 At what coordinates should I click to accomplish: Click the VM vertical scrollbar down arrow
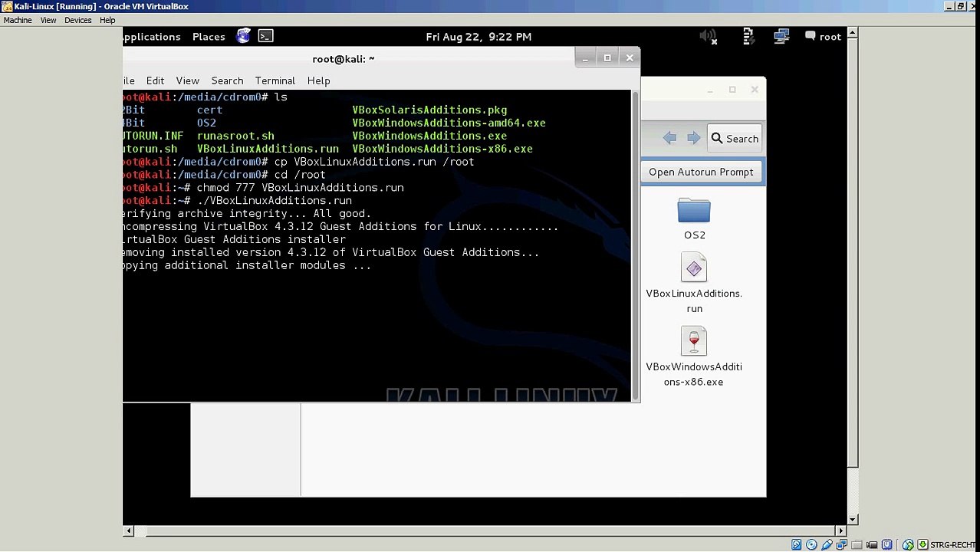point(853,520)
